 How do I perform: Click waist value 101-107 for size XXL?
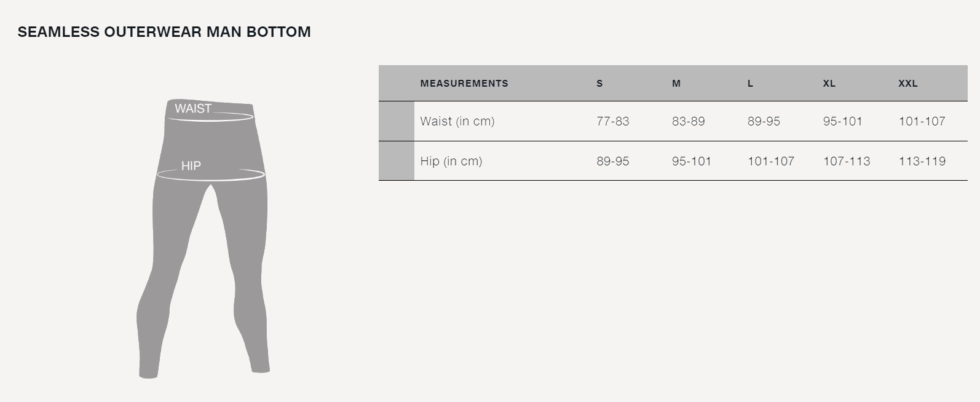[x=922, y=121]
